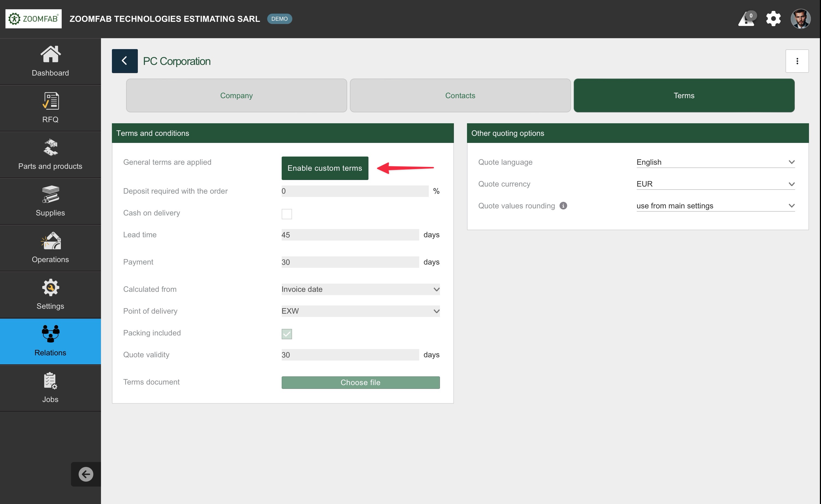Click the Choose file button
The width and height of the screenshot is (821, 504).
click(x=360, y=383)
